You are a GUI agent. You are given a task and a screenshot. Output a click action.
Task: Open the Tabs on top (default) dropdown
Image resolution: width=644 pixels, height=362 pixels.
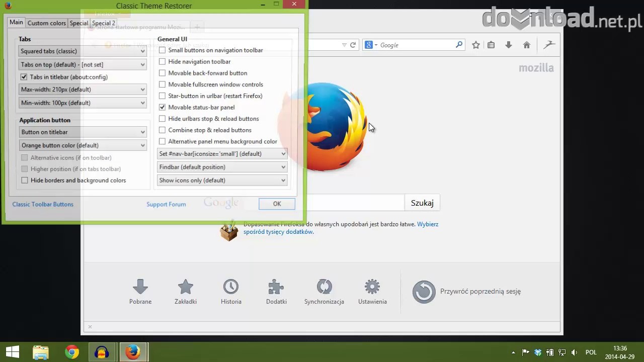point(83,64)
